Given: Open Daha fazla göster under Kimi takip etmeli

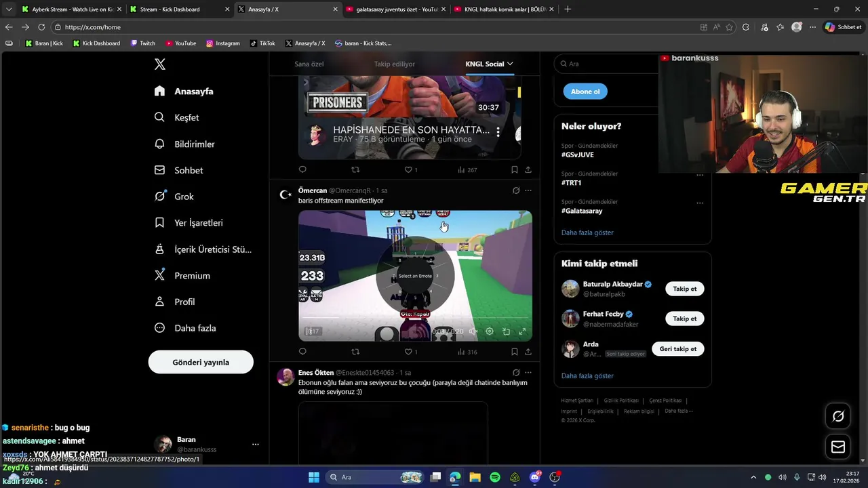Looking at the screenshot, I should click(587, 375).
